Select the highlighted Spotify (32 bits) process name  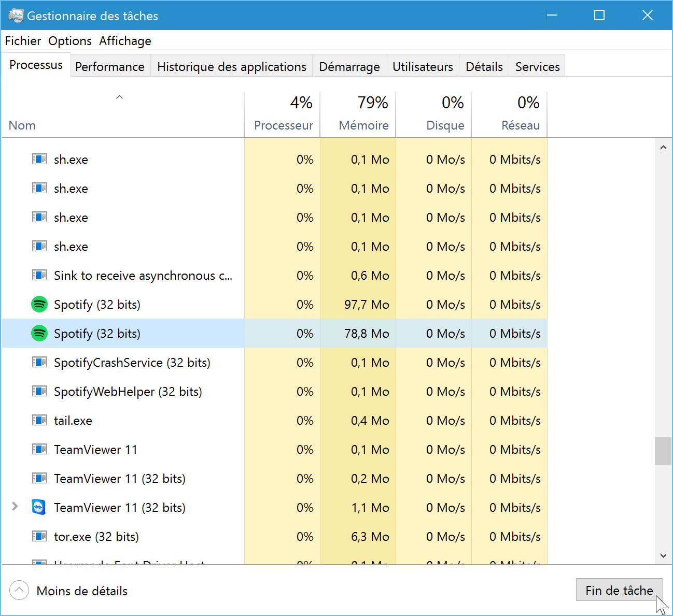pyautogui.click(x=97, y=334)
